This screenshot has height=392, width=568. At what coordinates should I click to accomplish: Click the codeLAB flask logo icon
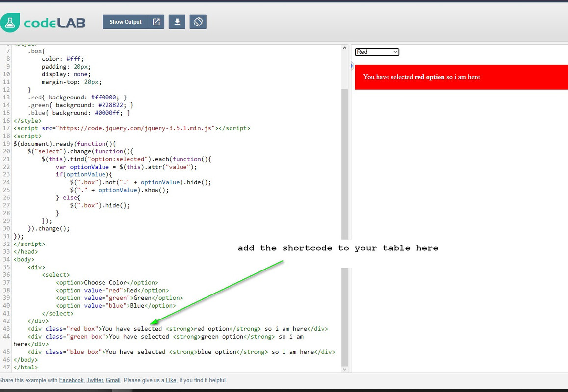(x=9, y=23)
